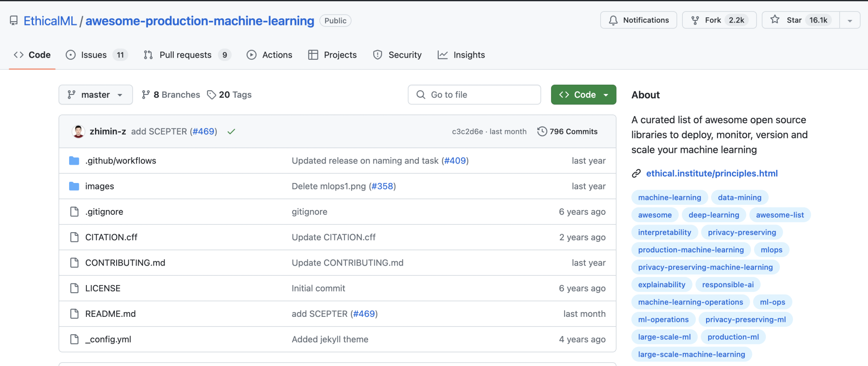The image size is (868, 366).
Task: Open the Pull requests tab
Action: (x=187, y=55)
